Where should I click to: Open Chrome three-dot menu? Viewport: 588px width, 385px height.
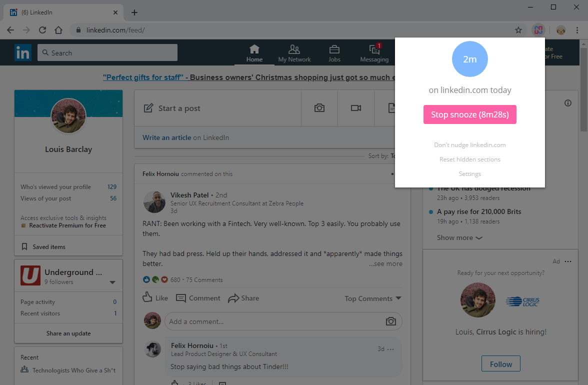(x=577, y=30)
